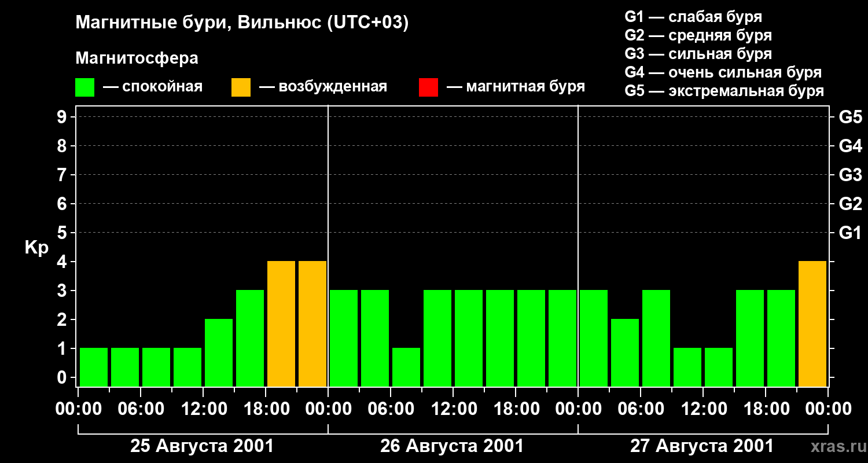Click the only green Kp 3 bar on 25 Августа
This screenshot has width=868, height=463.
250,338
